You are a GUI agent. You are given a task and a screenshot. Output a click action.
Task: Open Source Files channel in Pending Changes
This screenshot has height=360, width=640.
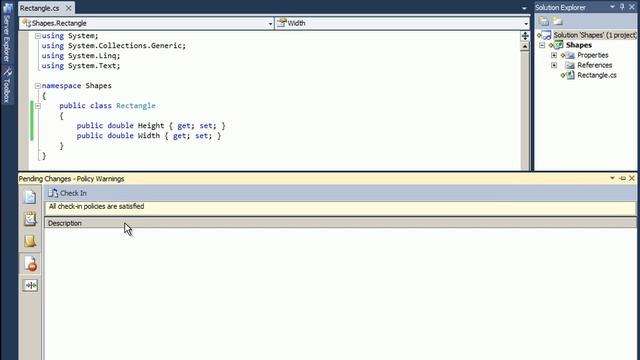point(30,197)
